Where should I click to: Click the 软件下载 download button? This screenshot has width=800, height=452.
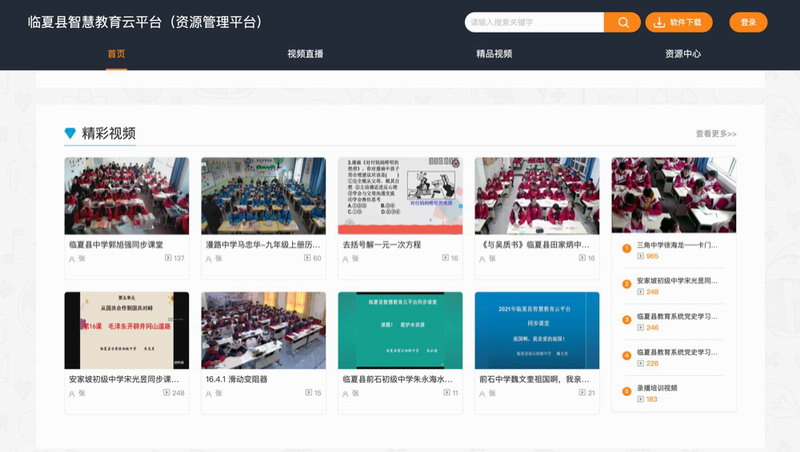[679, 22]
